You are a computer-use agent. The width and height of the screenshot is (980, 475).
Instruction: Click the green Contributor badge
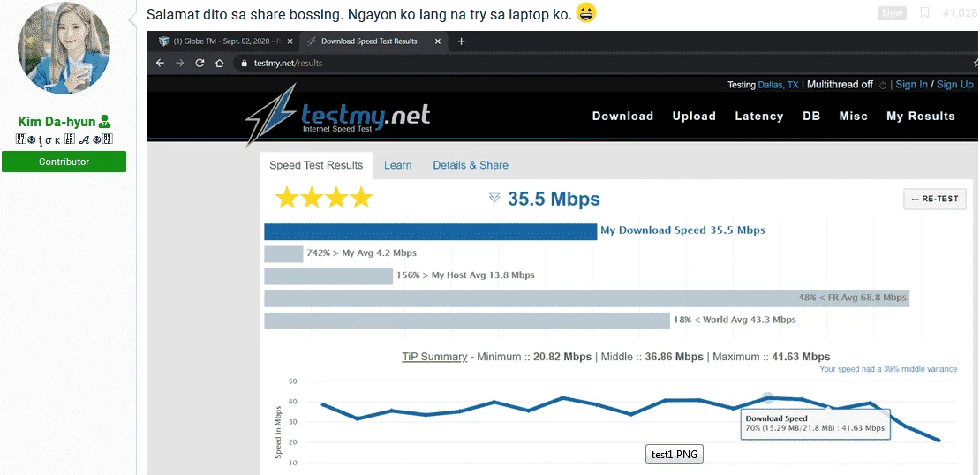(64, 162)
